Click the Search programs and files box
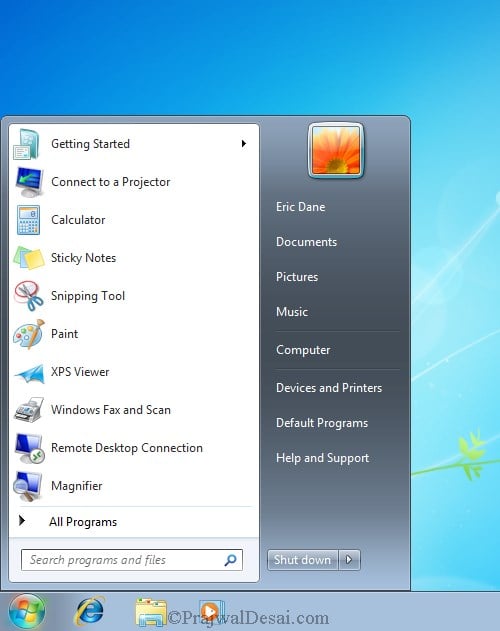500x631 pixels. pos(132,560)
